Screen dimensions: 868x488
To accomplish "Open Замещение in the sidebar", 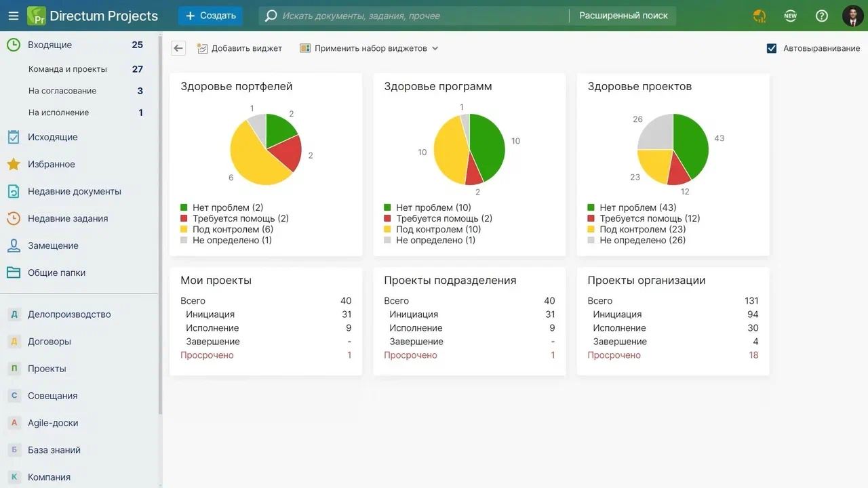I will point(53,245).
